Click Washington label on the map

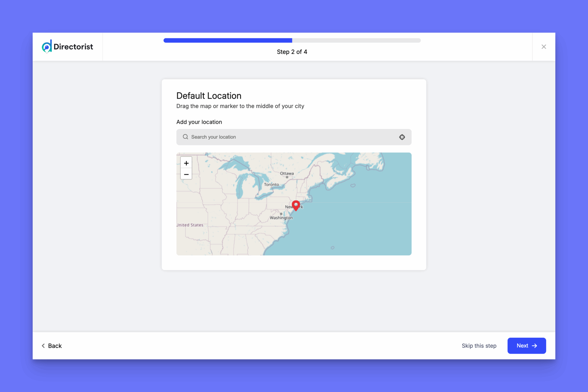[x=281, y=218]
